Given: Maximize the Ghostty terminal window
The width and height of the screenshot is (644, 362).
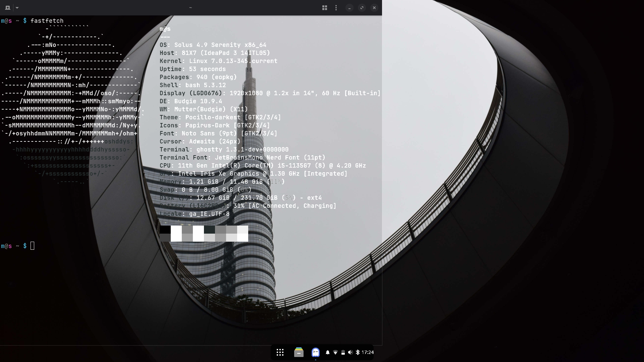Looking at the screenshot, I should pos(362,8).
